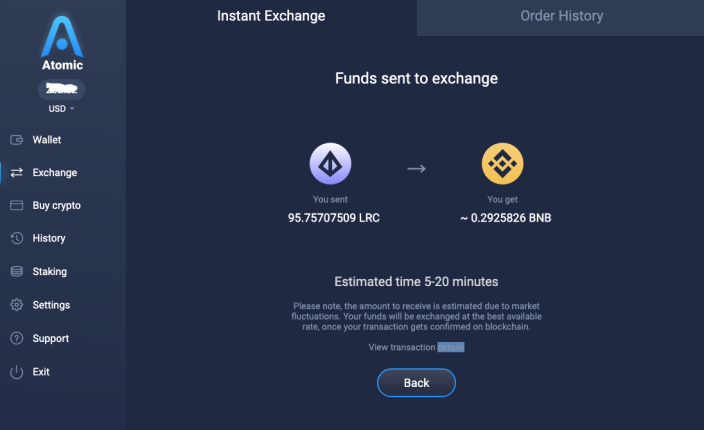Click the 0.2925826 BNB receive amount

(506, 218)
